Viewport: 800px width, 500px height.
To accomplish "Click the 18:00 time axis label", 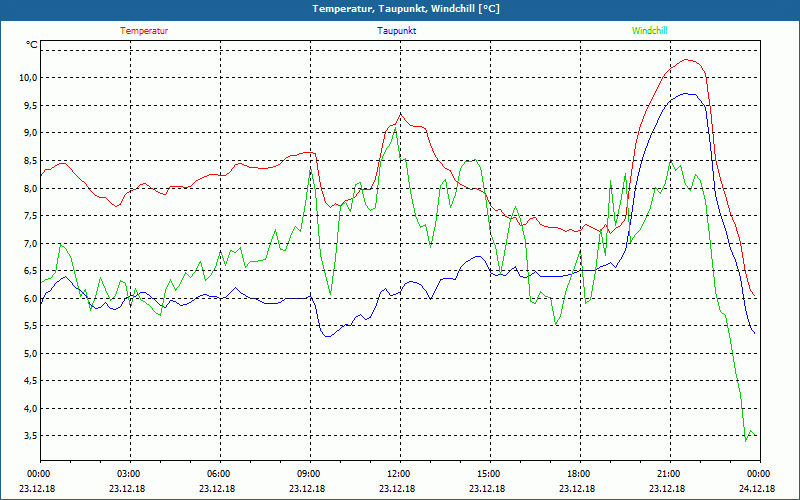I will pos(578,474).
